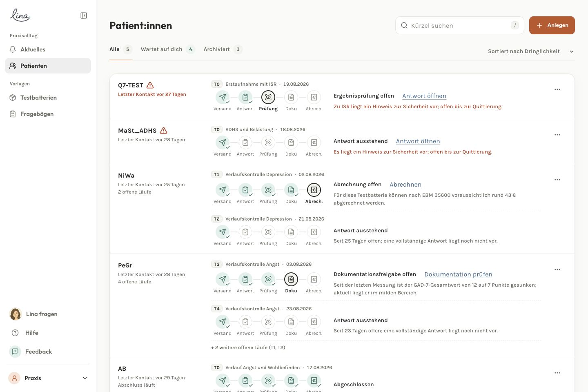Open the Sortiert nach Dringlichkeit dropdown

point(531,51)
